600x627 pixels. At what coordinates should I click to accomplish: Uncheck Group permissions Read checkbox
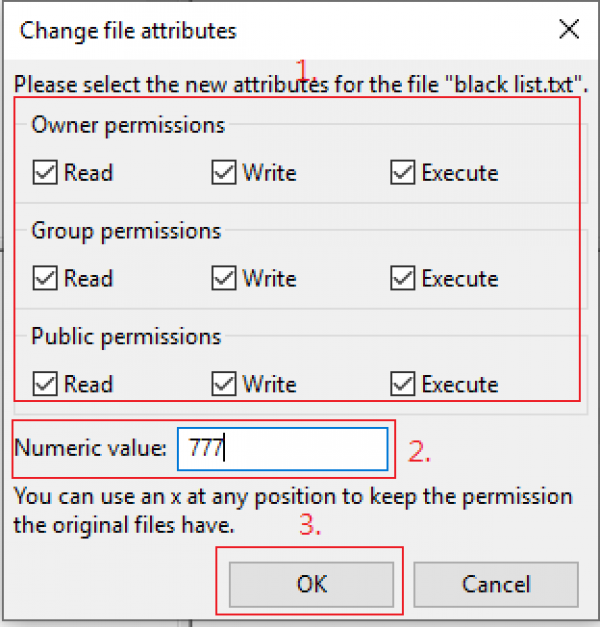tap(45, 278)
